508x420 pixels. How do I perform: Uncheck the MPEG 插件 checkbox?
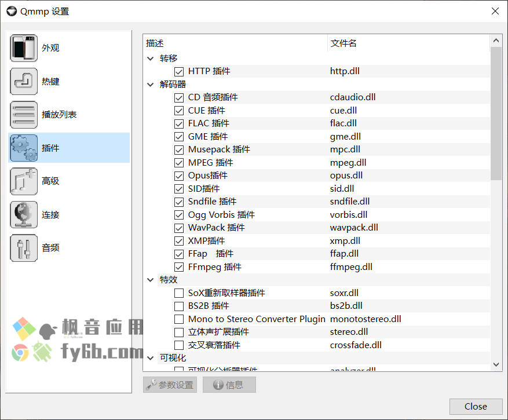[179, 163]
